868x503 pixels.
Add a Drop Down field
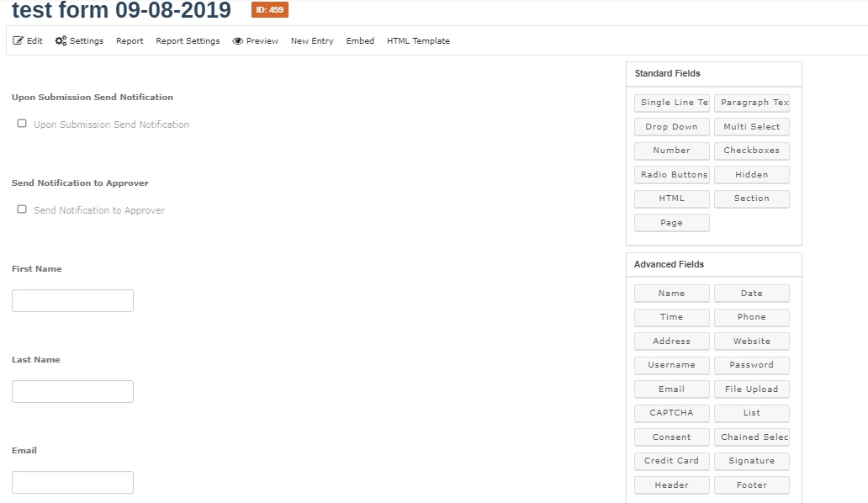pos(671,127)
